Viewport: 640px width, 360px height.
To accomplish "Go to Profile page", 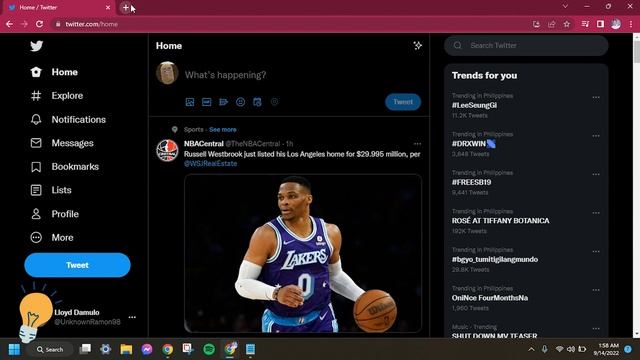I will point(54,214).
